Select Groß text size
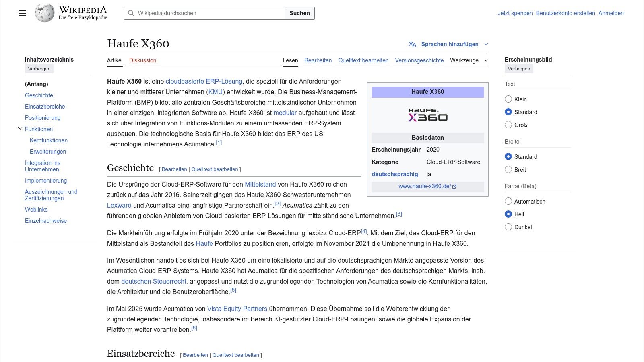 tap(508, 125)
